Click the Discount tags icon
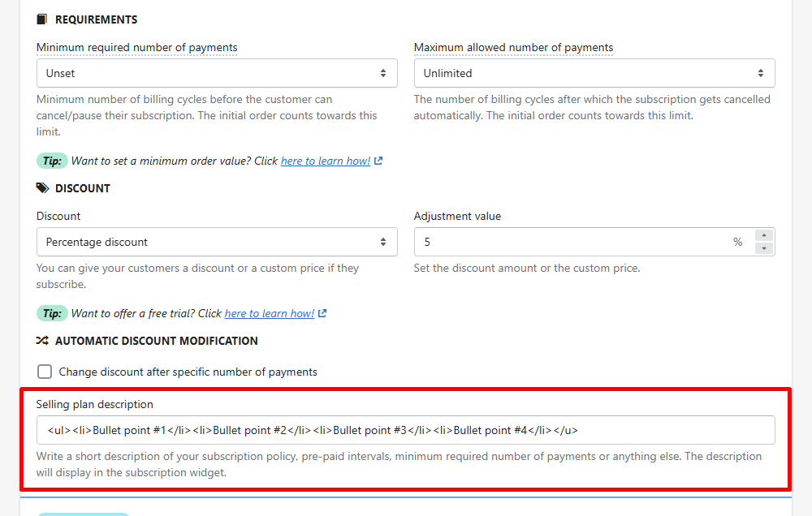Image resolution: width=812 pixels, height=516 pixels. pos(42,188)
